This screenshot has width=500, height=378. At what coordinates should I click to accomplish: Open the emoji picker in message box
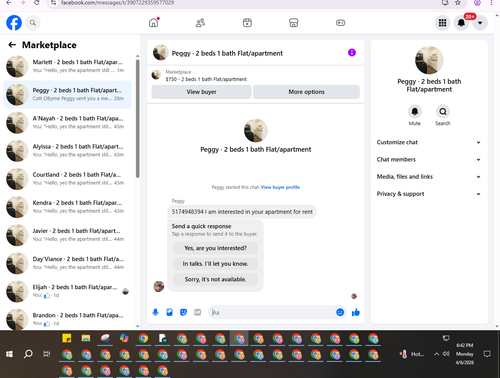tap(340, 312)
